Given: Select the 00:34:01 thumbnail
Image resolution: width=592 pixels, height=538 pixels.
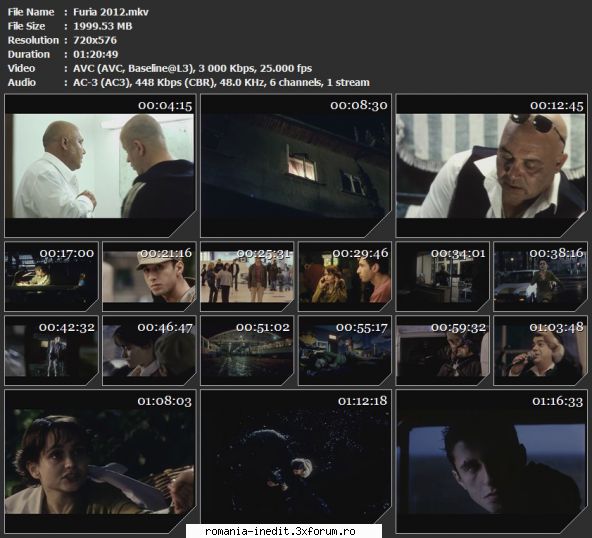Looking at the screenshot, I should [443, 276].
